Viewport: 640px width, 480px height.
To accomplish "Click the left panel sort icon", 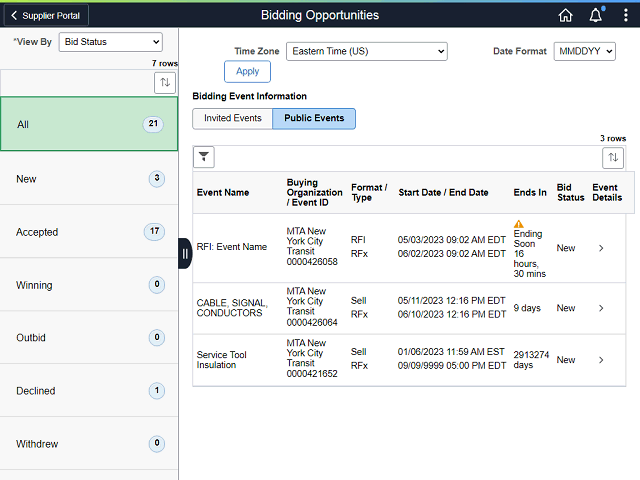I will 165,83.
